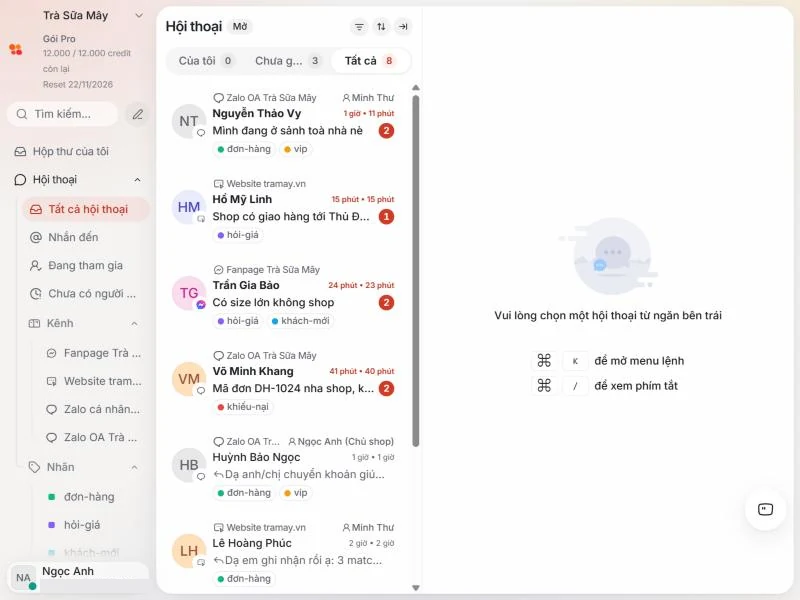Select Tất cả hội thoại in sidebar
The height and width of the screenshot is (600, 800).
[86, 209]
